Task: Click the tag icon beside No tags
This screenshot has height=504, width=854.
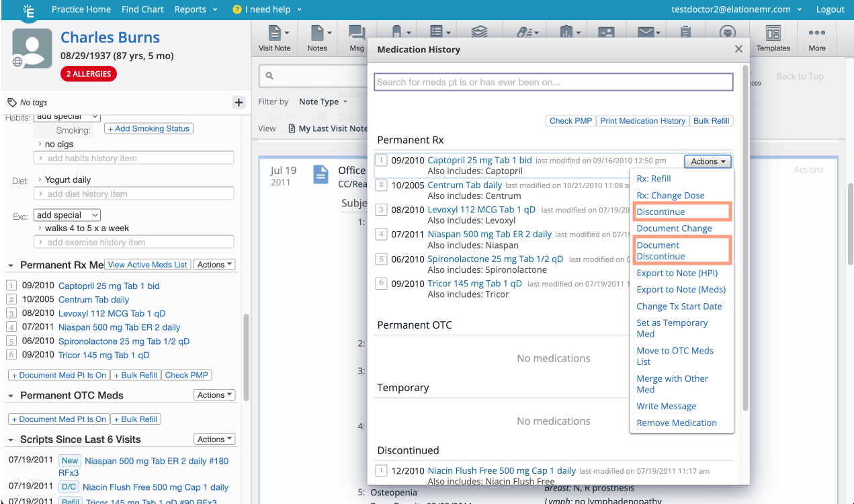Action: [x=12, y=102]
